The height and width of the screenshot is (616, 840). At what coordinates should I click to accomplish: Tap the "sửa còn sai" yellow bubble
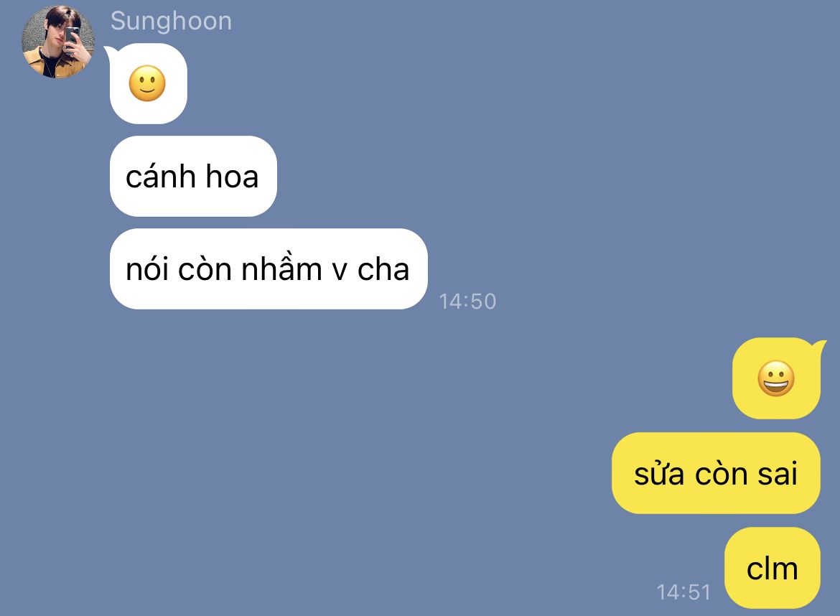pos(716,473)
